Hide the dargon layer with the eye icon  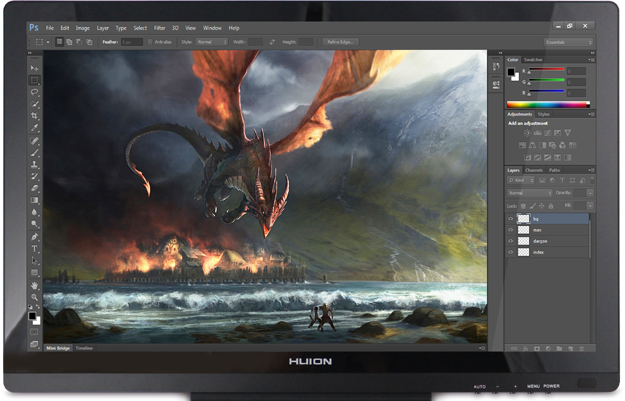click(511, 241)
